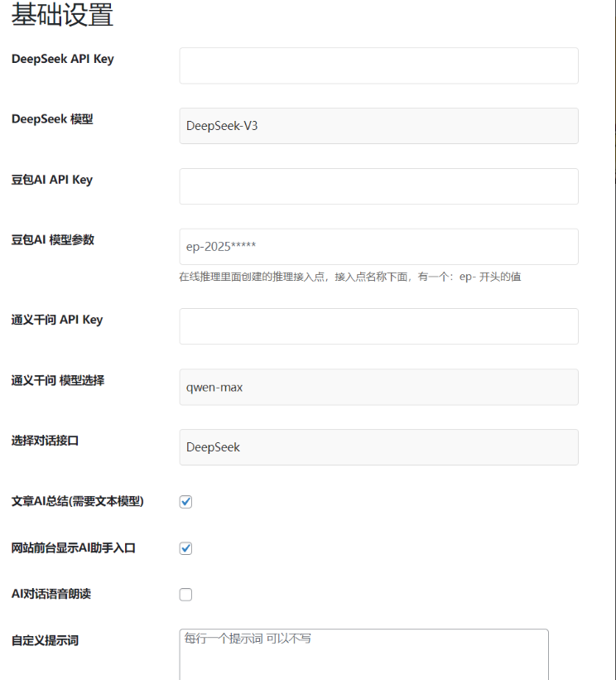
Task: Focus the 豆包AI API Key field
Action: [378, 186]
